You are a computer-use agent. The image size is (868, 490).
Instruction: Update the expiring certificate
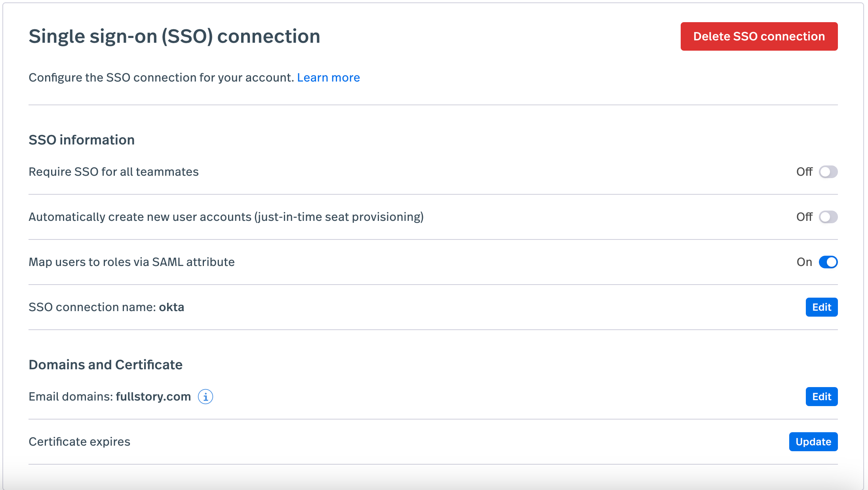(x=813, y=442)
